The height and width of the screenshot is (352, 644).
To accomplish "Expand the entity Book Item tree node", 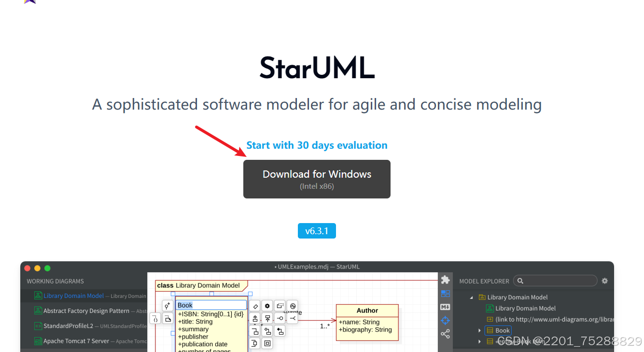I will click(x=479, y=341).
